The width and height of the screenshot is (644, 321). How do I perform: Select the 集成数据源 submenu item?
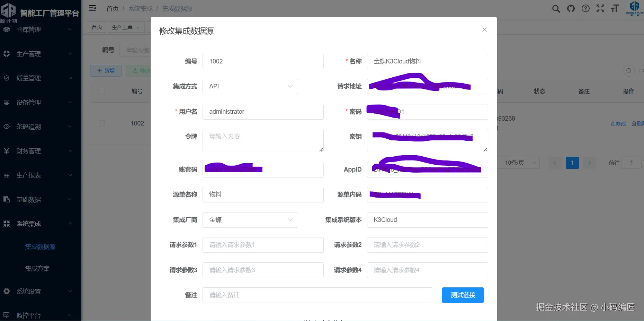coord(40,247)
